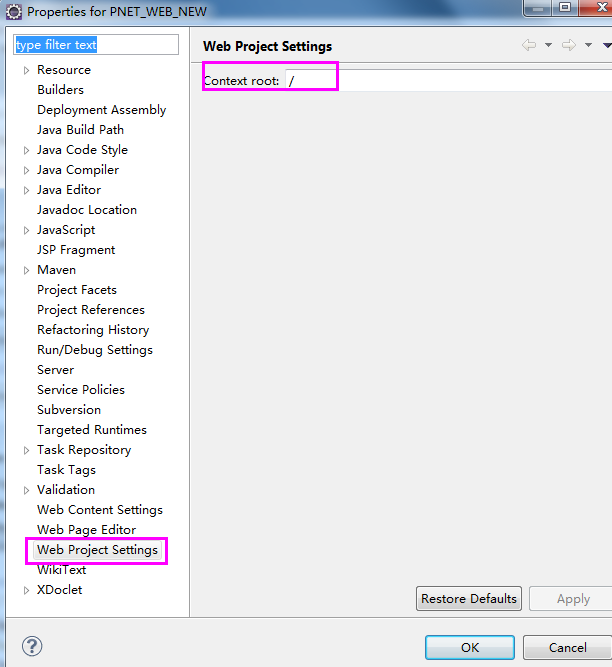Open the JSP Fragment page
This screenshot has height=667, width=612.
click(76, 250)
